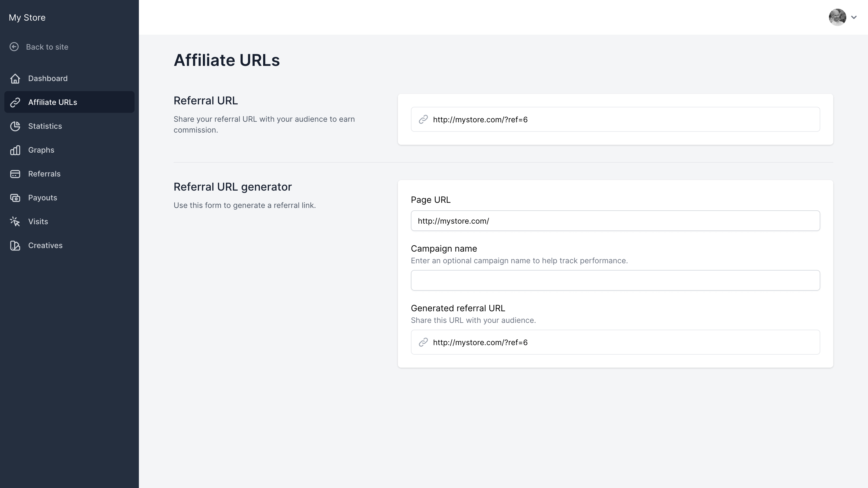
Task: Open the Payouts page
Action: click(69, 198)
